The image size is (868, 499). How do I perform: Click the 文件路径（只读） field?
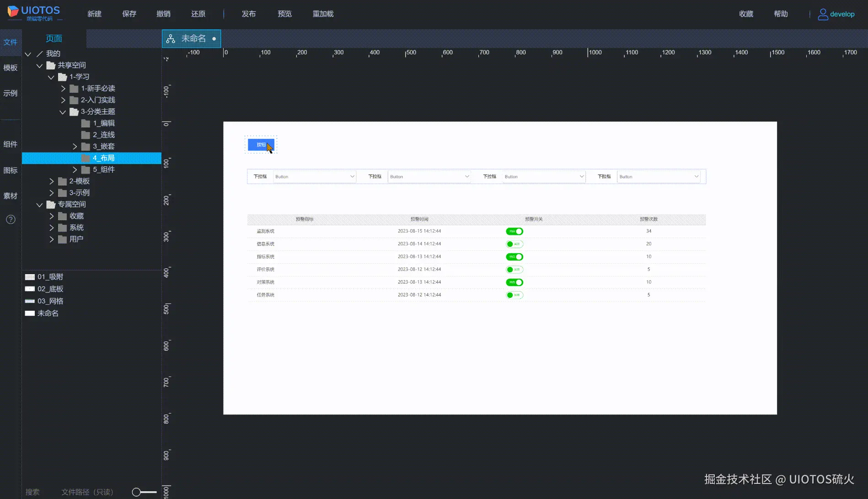pos(87,492)
